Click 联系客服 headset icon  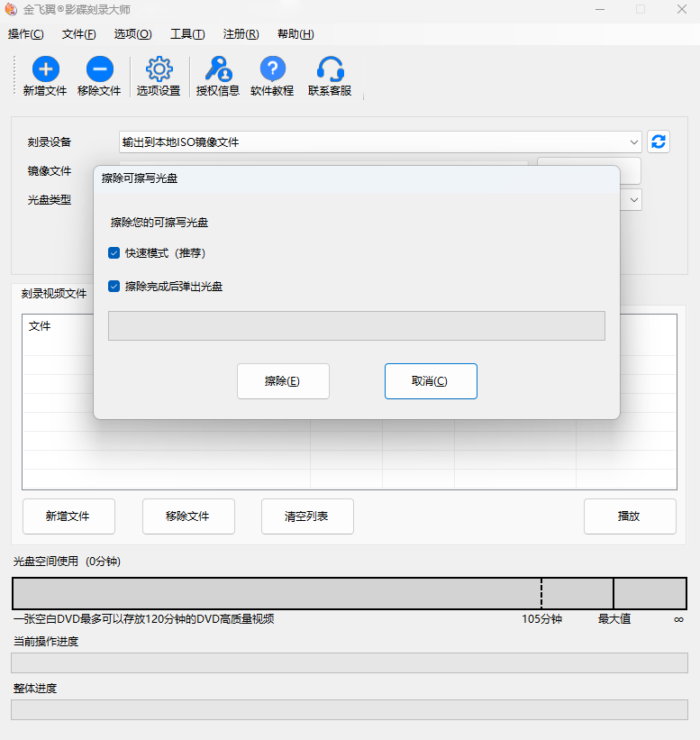tap(330, 69)
